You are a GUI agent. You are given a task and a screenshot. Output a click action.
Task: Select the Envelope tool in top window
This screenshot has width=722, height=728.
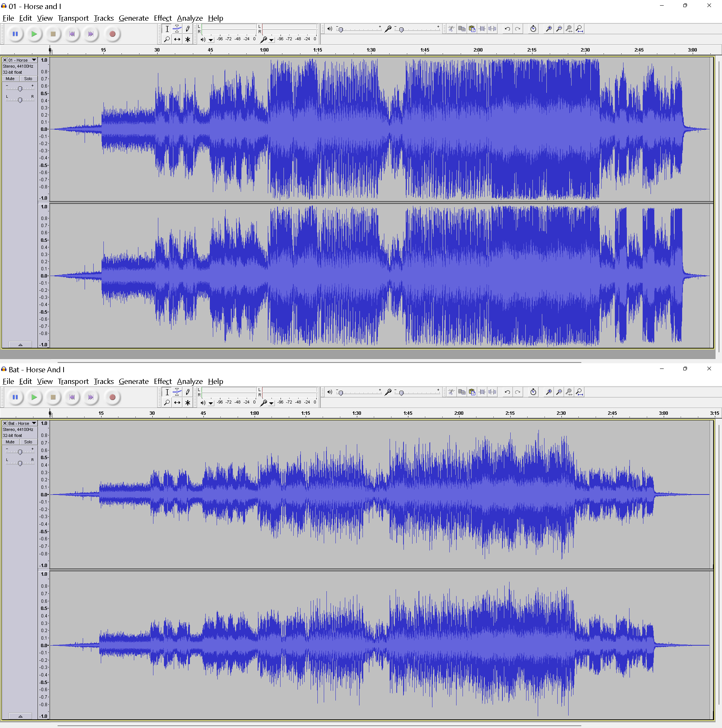[x=177, y=29]
